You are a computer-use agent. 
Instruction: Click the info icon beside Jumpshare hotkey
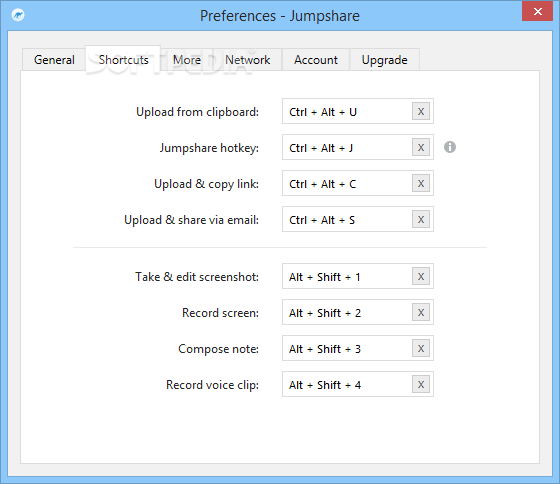tap(450, 147)
